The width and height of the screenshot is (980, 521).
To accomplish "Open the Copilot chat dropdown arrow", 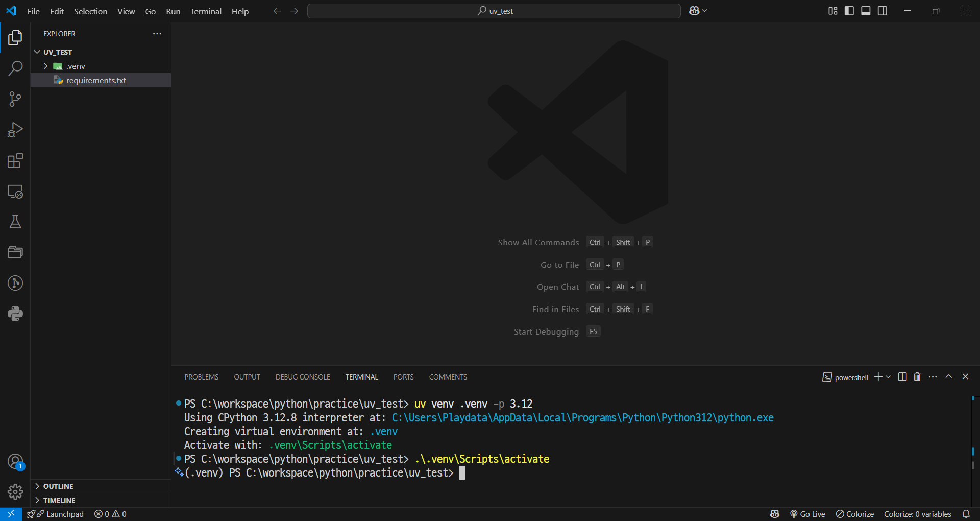I will [705, 11].
